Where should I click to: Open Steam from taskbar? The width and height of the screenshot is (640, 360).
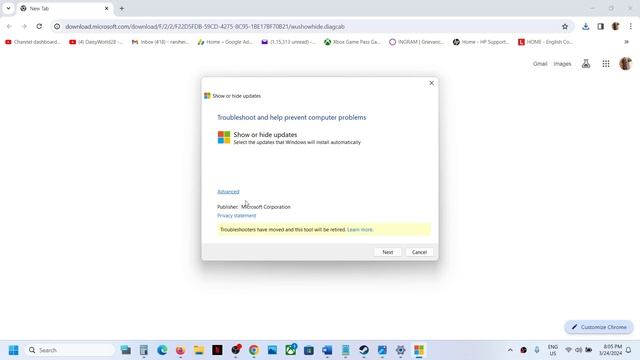pyautogui.click(x=364, y=350)
